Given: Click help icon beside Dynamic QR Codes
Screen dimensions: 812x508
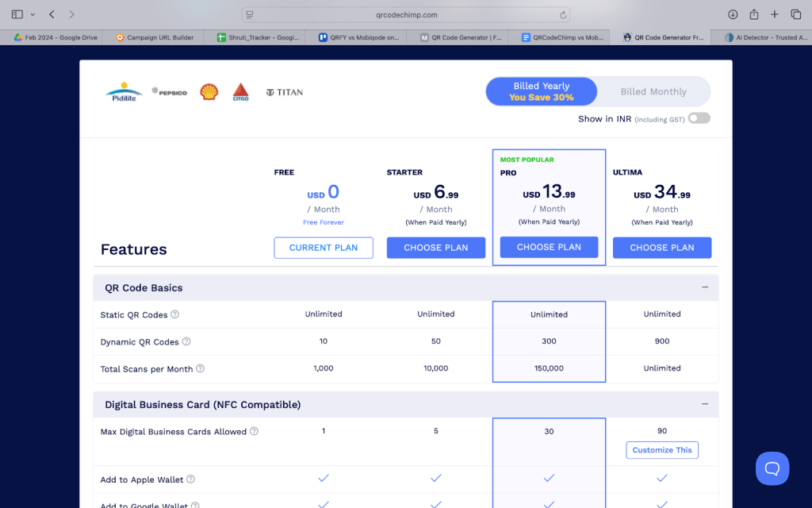Looking at the screenshot, I should click(186, 341).
